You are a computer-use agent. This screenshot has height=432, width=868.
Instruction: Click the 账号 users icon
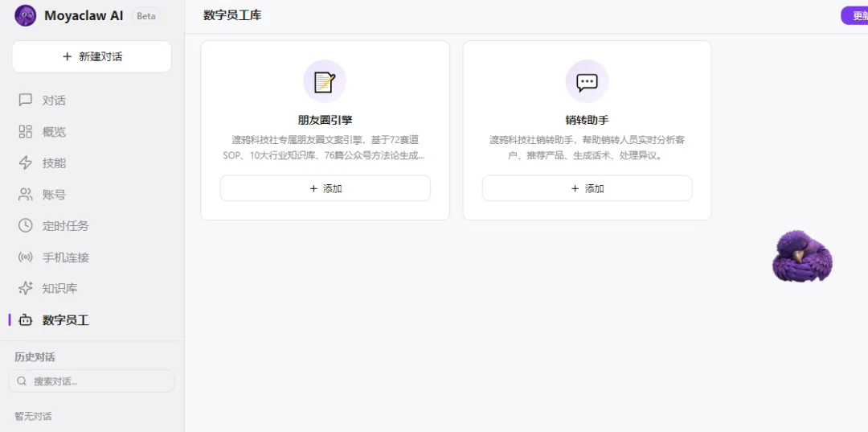point(26,195)
